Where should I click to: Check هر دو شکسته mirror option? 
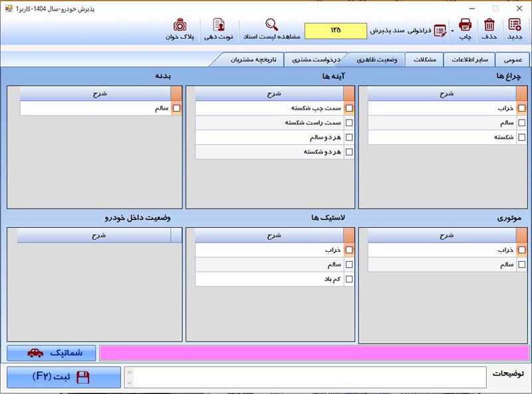click(349, 152)
